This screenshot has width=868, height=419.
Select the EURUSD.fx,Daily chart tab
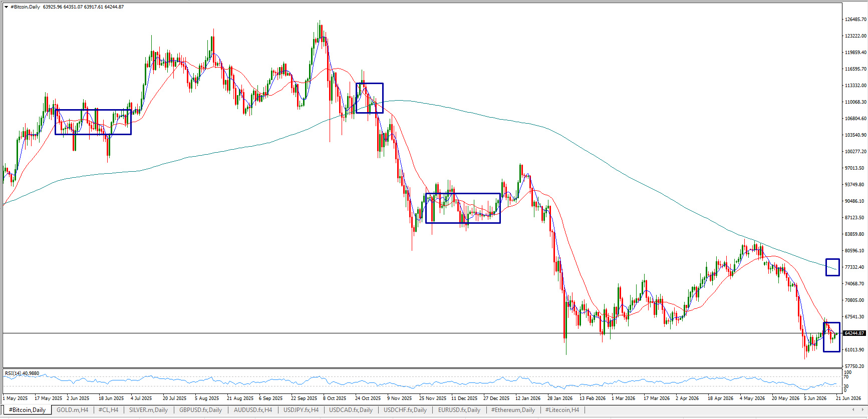[459, 410]
